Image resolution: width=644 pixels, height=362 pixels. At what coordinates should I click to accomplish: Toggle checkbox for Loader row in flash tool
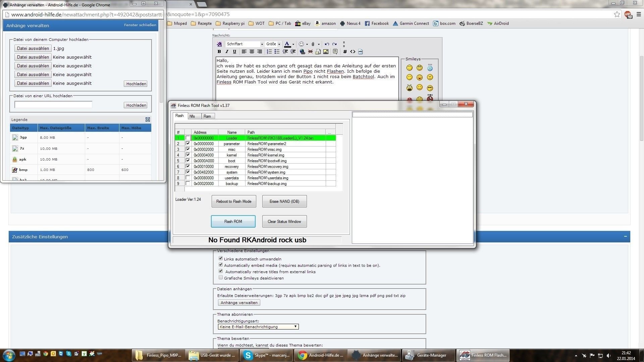click(188, 138)
